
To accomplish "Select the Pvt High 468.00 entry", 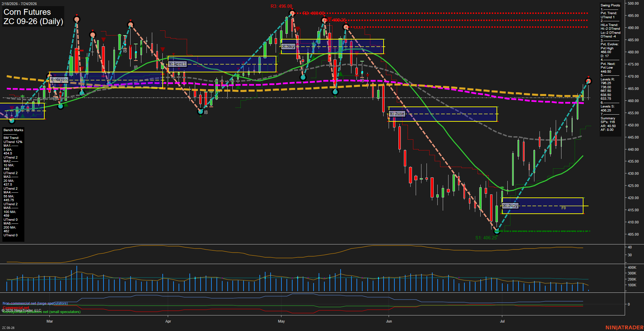I will pos(607,50).
